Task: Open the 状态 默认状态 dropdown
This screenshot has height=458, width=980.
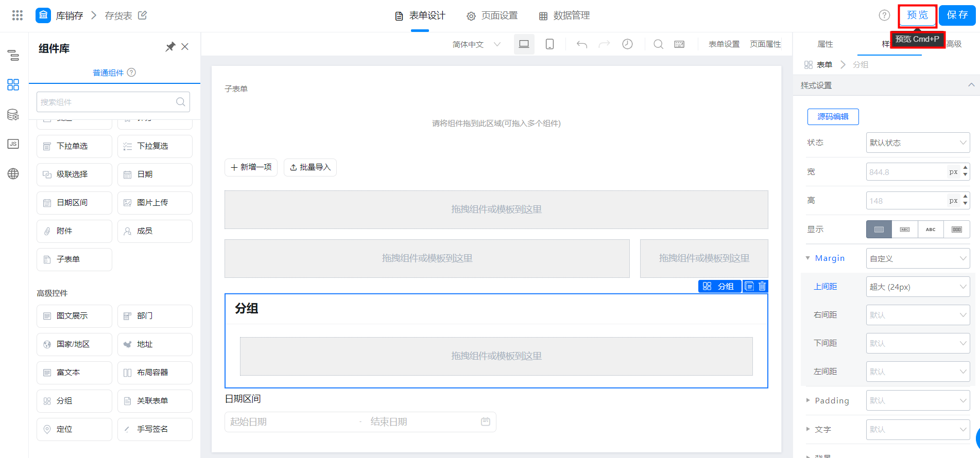Action: (918, 143)
